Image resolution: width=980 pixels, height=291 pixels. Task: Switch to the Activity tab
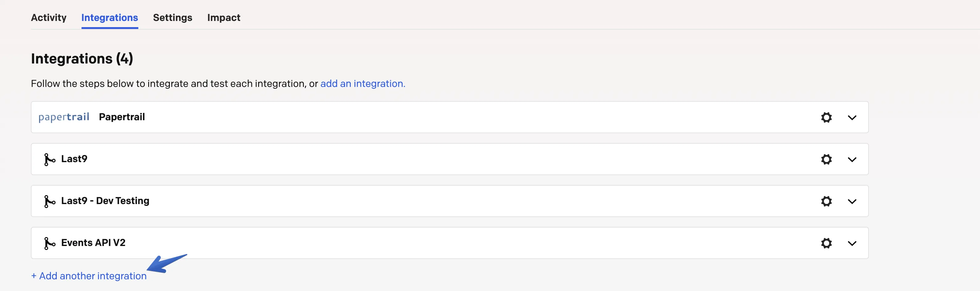[x=49, y=18]
